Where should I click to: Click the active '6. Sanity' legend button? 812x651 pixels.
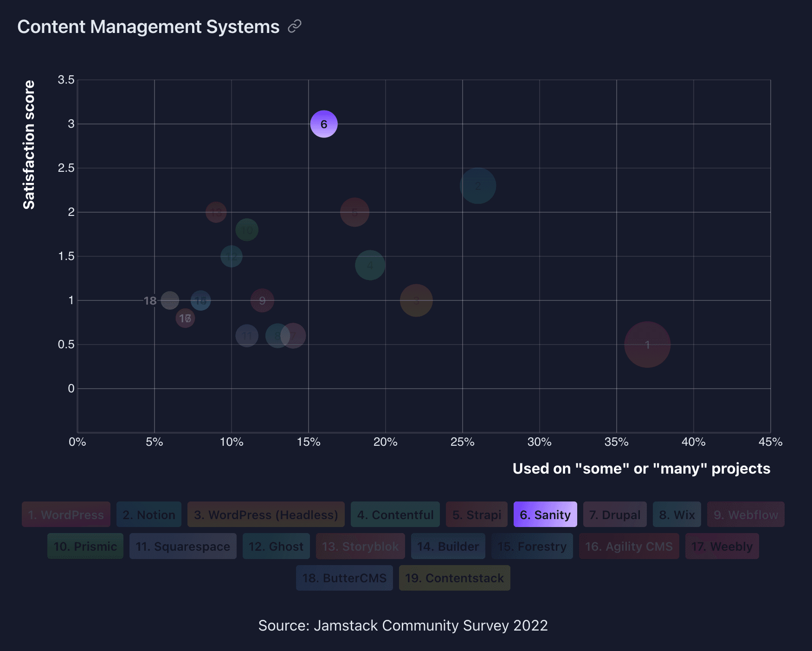(x=545, y=514)
